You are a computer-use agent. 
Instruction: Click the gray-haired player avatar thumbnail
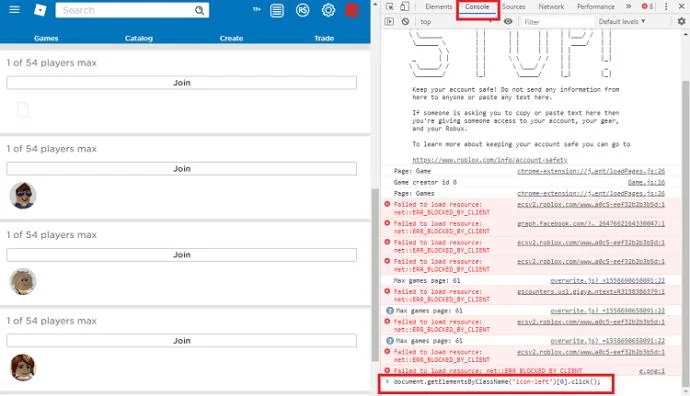[23, 281]
